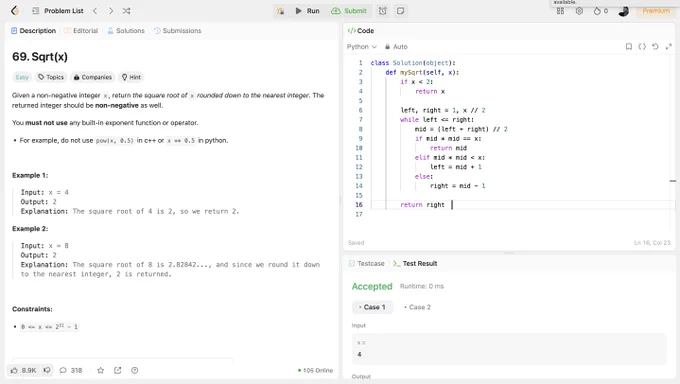680x384 pixels.
Task: Open the notes icon in top bar
Action: pos(400,11)
